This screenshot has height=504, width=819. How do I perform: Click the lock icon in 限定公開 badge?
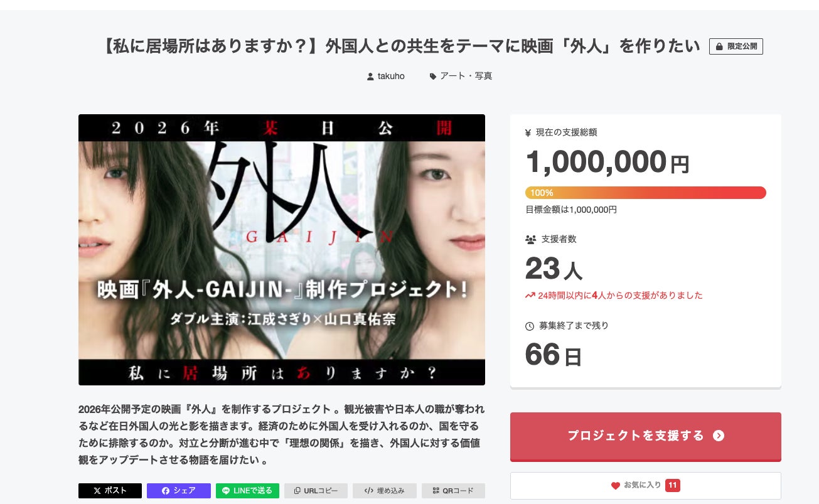[x=720, y=46]
